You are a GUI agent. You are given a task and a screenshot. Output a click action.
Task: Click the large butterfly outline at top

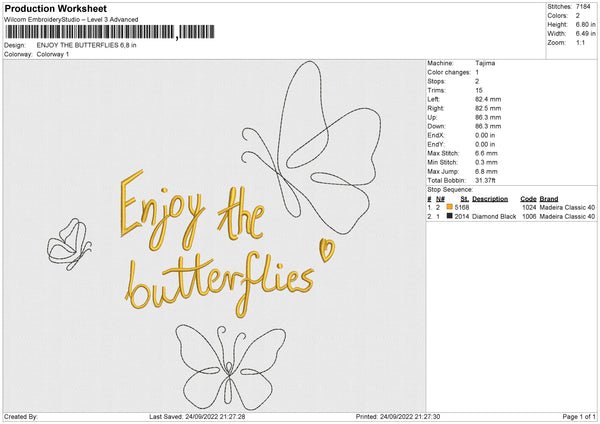[x=311, y=147]
